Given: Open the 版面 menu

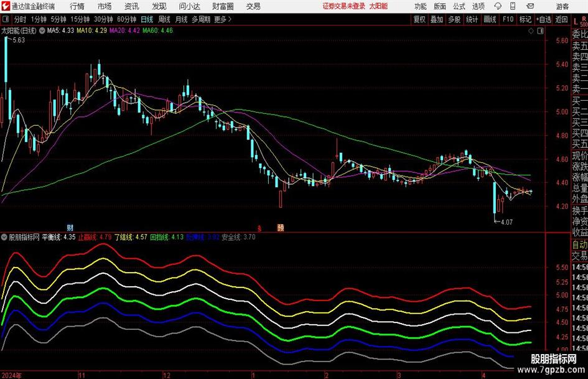Looking at the screenshot, I should pyautogui.click(x=439, y=6).
